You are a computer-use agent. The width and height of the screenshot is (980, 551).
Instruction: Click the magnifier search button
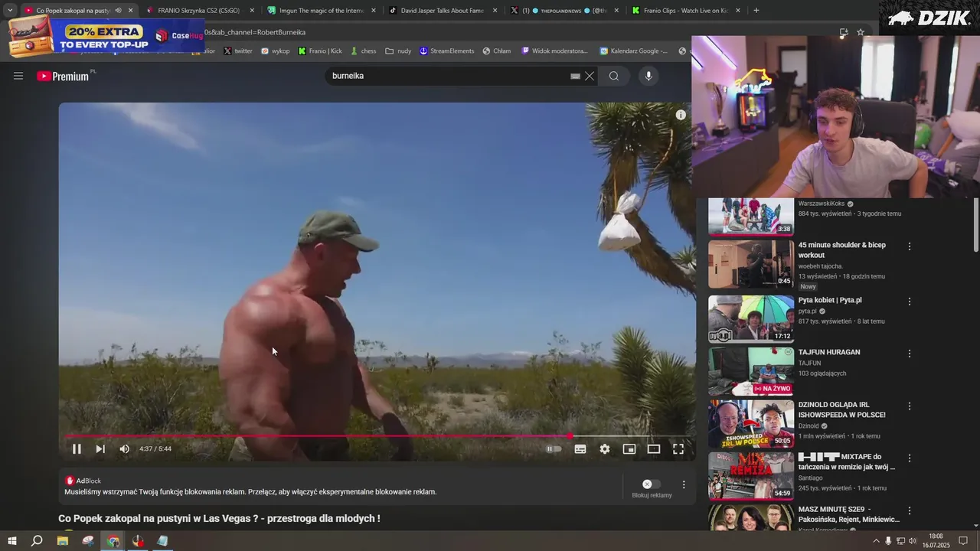pyautogui.click(x=614, y=76)
